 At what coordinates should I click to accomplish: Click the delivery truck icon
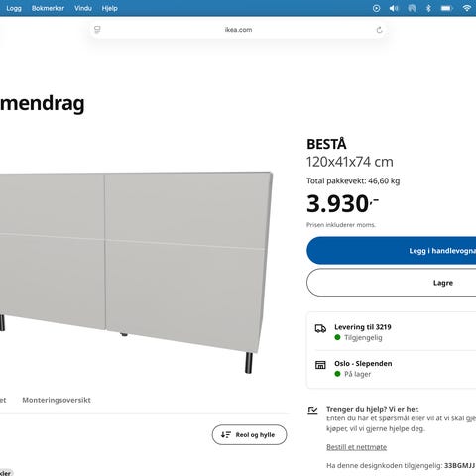coord(320,328)
